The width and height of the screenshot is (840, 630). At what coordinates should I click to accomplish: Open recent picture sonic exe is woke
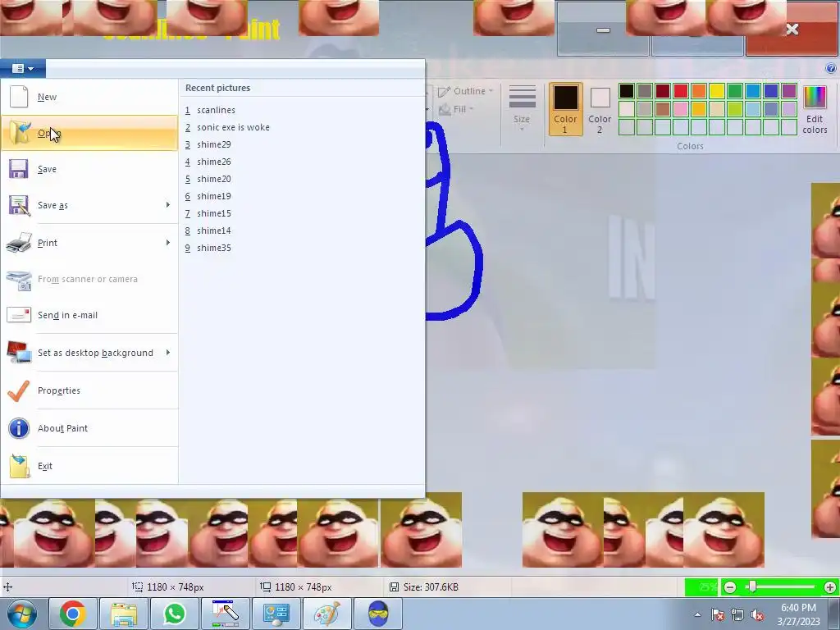click(227, 127)
